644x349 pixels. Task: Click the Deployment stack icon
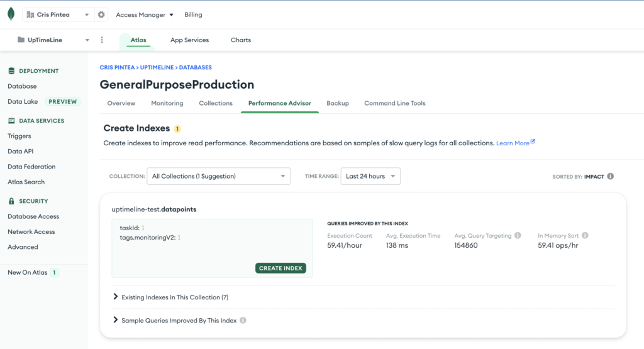[x=11, y=70]
